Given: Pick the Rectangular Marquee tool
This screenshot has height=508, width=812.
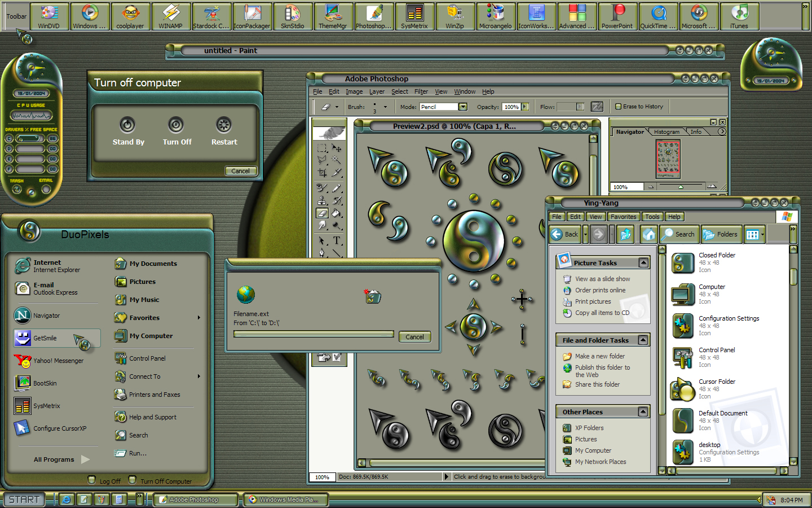Looking at the screenshot, I should [x=322, y=148].
